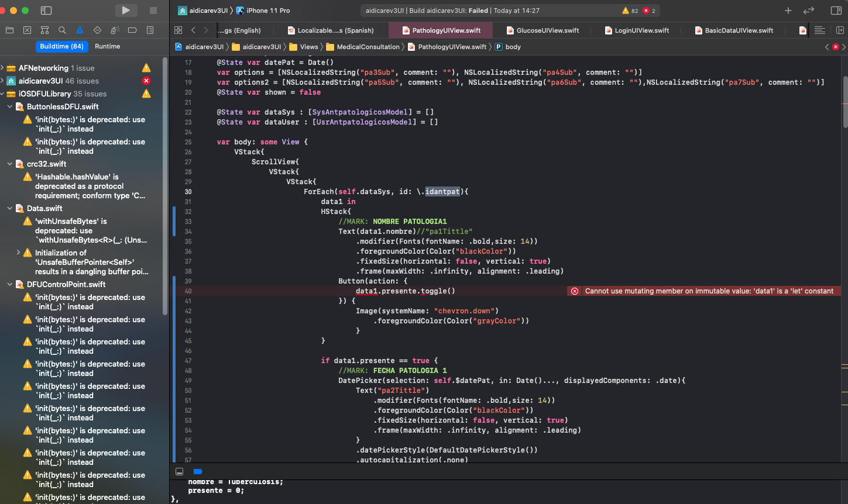Hide the debug area panel
The width and height of the screenshot is (848, 504).
[180, 471]
